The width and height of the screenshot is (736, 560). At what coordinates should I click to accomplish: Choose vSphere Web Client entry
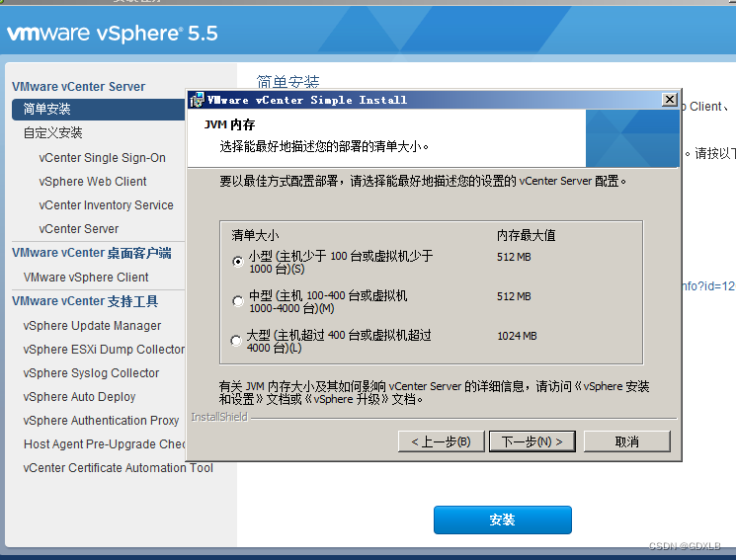[93, 181]
